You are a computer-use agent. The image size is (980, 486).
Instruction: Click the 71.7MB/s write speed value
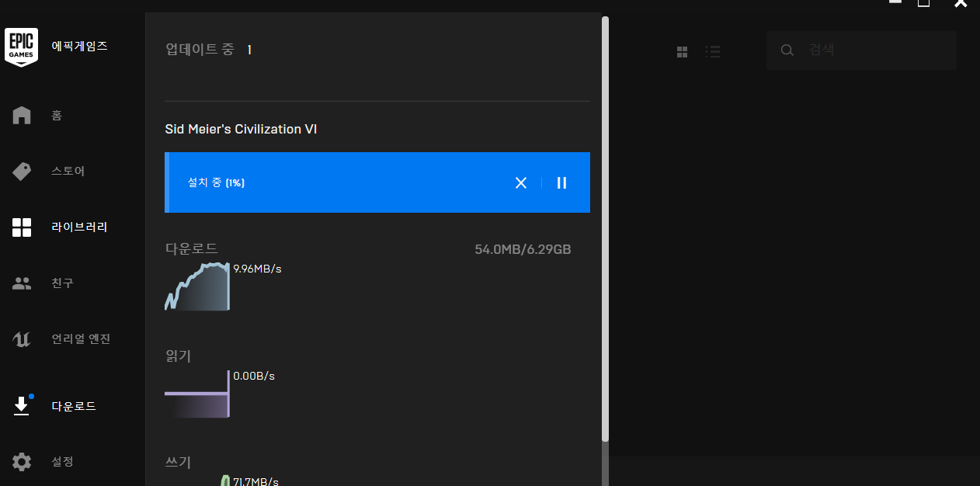pyautogui.click(x=255, y=481)
